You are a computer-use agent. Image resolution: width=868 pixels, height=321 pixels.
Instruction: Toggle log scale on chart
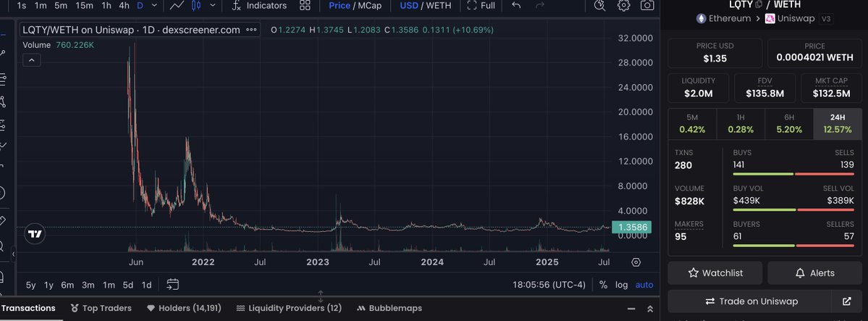tap(622, 285)
